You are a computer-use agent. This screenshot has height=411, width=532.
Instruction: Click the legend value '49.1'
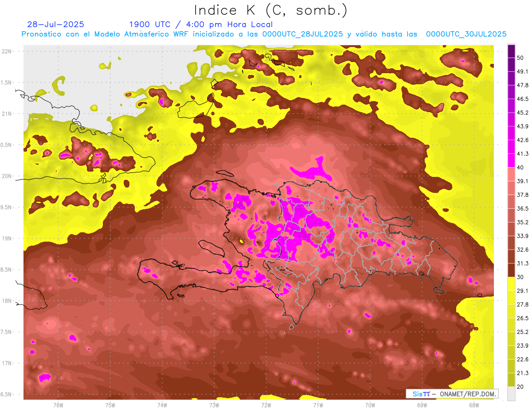click(522, 71)
